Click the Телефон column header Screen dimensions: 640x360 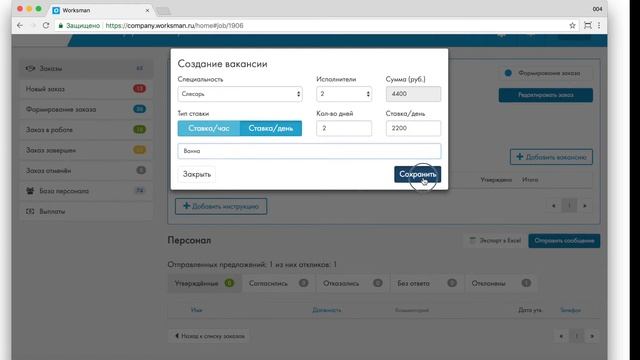click(x=570, y=310)
